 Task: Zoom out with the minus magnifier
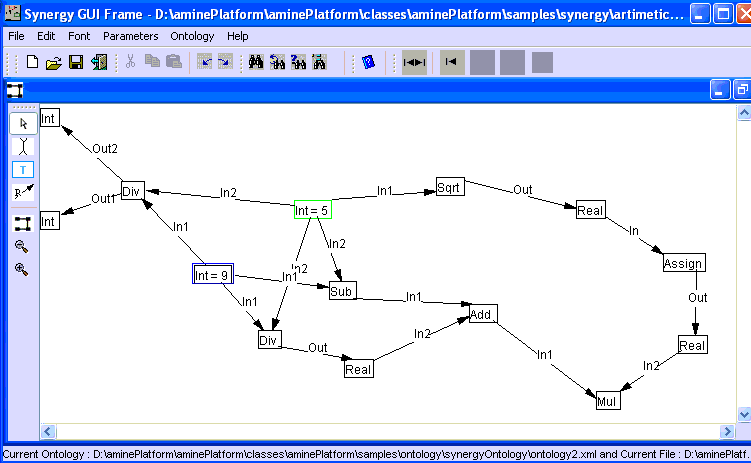pyautogui.click(x=22, y=247)
